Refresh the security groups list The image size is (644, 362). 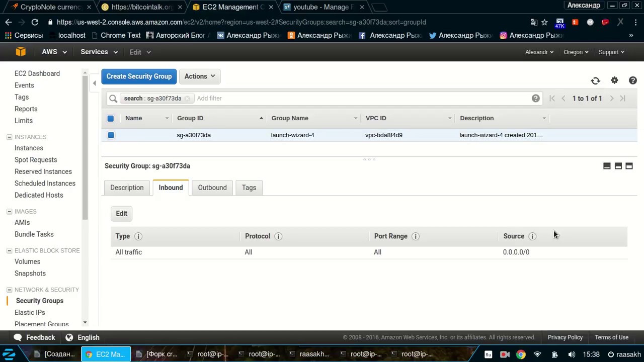click(x=595, y=80)
